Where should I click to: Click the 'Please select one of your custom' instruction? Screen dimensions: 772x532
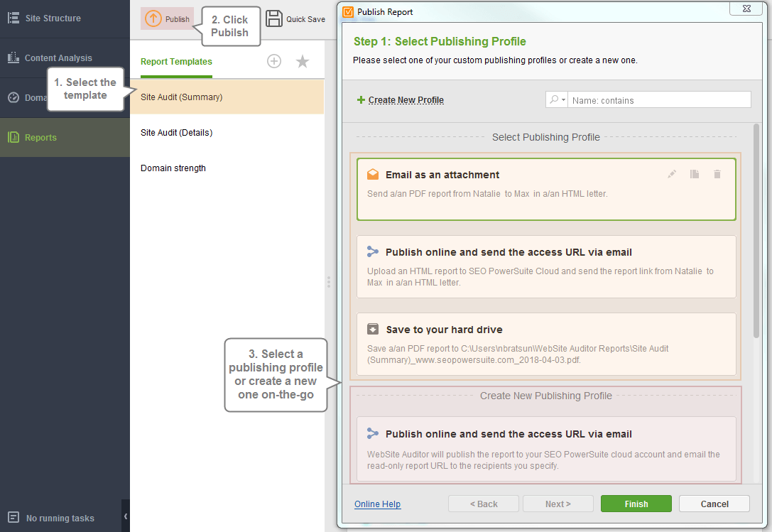495,60
